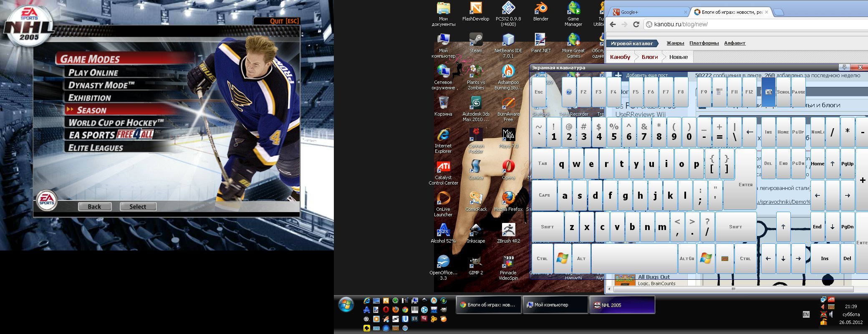Select the Plants vs Zombies desktop icon
This screenshot has width=868, height=334.
click(476, 78)
